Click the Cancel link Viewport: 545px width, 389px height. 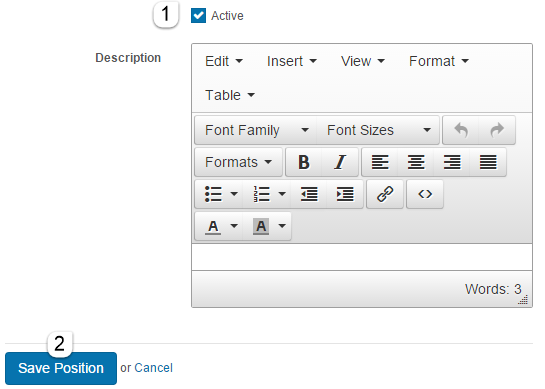[x=153, y=368]
